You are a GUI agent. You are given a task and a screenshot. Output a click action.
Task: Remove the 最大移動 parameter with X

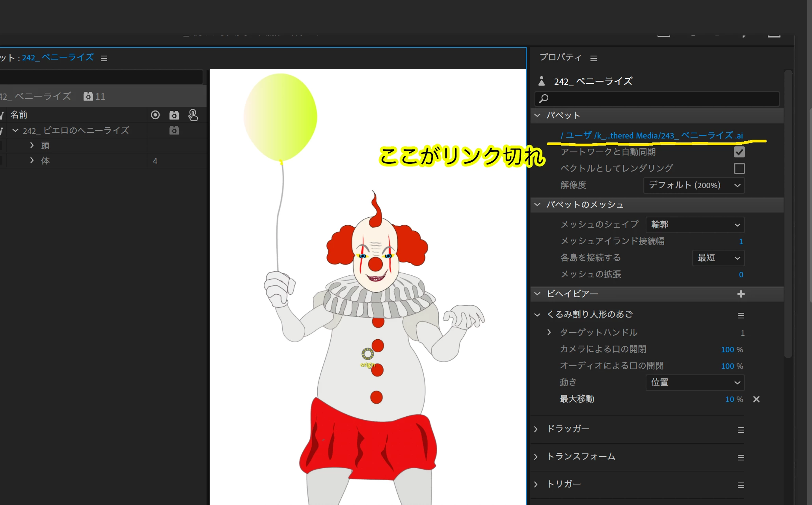pos(756,399)
